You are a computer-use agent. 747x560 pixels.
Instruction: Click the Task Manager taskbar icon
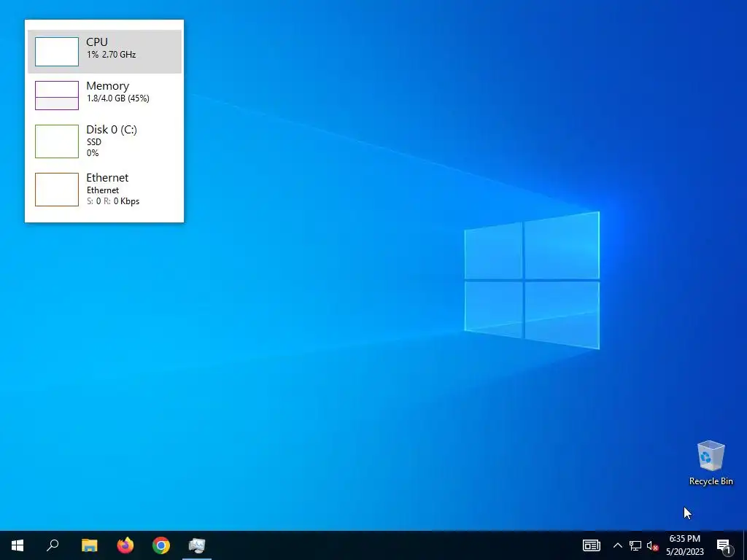(x=197, y=545)
